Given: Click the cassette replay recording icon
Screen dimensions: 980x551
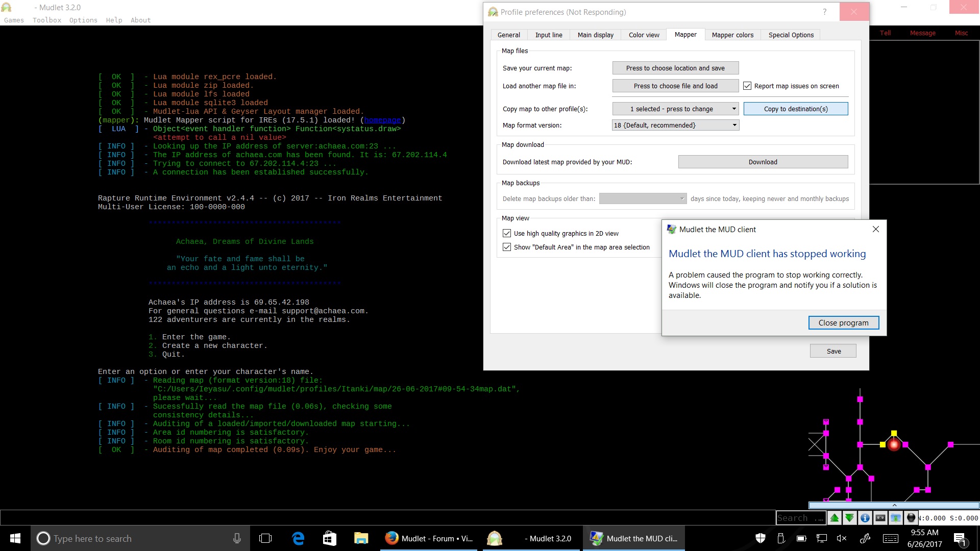Looking at the screenshot, I should pyautogui.click(x=880, y=518).
